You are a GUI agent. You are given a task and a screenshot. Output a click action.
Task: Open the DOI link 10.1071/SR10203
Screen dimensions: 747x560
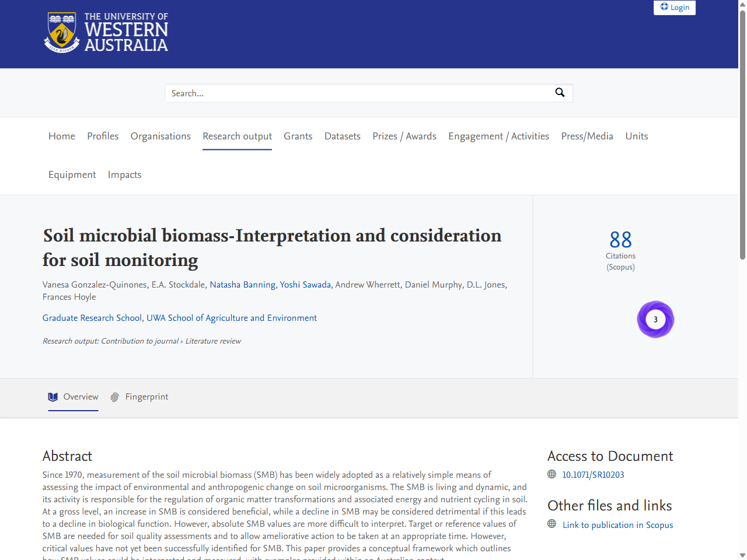[x=593, y=475]
